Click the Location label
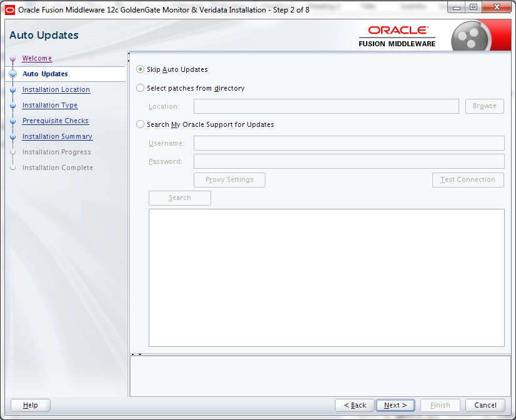Screen dimensions: 516x420 pos(164,107)
